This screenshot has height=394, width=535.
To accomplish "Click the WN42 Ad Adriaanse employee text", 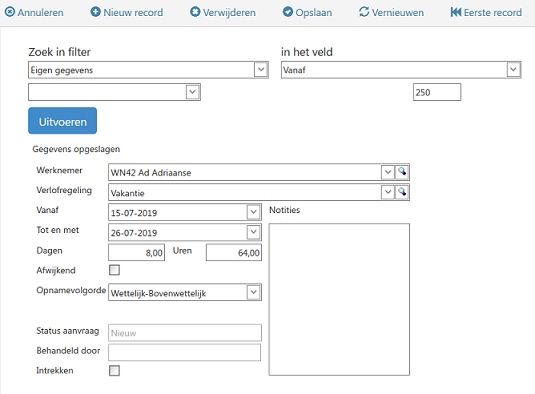I will tap(151, 173).
